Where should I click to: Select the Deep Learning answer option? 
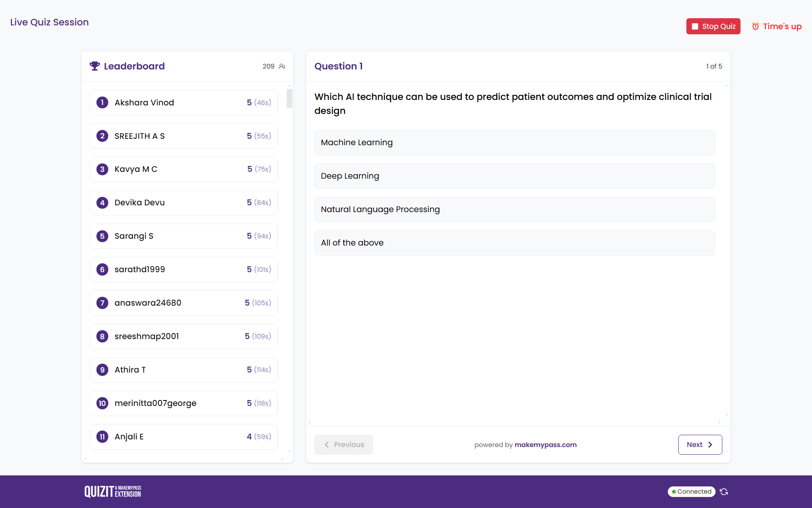[514, 176]
